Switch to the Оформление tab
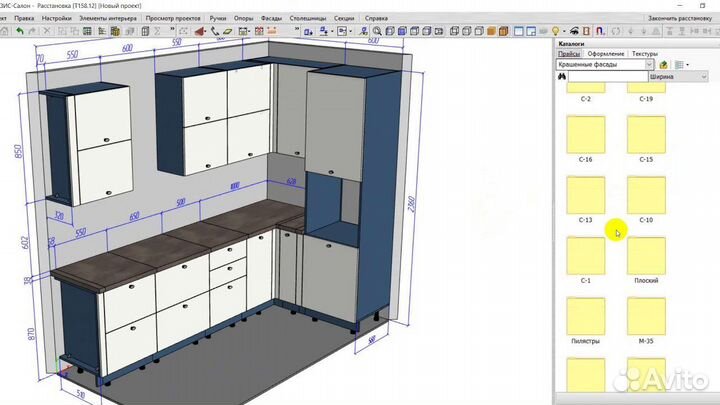Screen dimensions: 720x405 click(606, 54)
